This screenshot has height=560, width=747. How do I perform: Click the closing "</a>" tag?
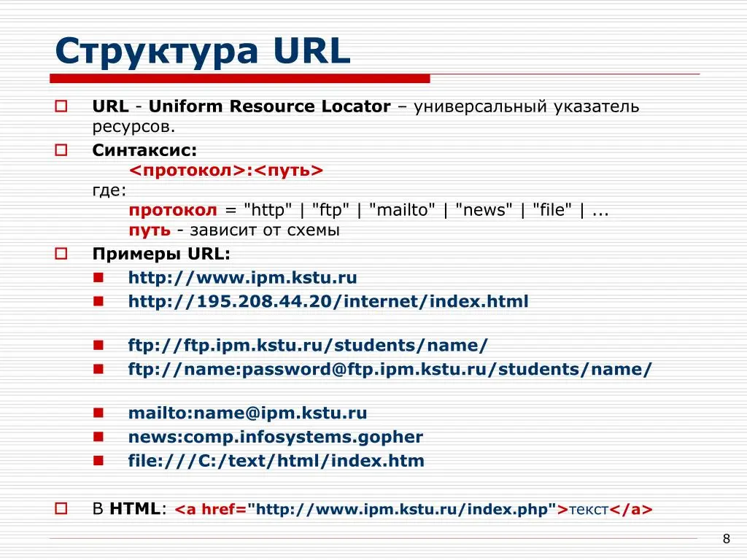pyautogui.click(x=631, y=510)
